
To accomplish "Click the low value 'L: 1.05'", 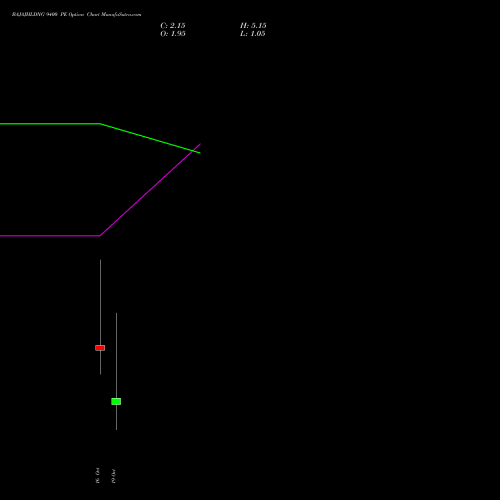I will click(253, 34).
